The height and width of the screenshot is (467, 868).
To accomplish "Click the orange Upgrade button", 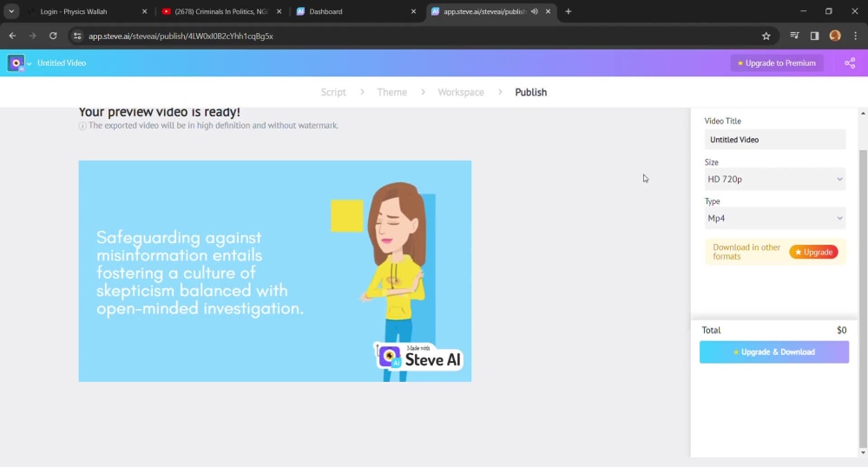I will tap(813, 252).
